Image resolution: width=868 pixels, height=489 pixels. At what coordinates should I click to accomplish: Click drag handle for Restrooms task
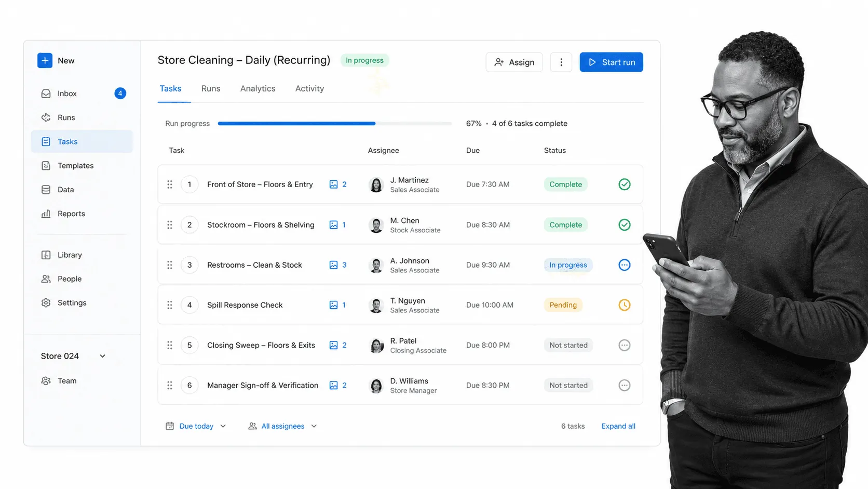pos(170,265)
